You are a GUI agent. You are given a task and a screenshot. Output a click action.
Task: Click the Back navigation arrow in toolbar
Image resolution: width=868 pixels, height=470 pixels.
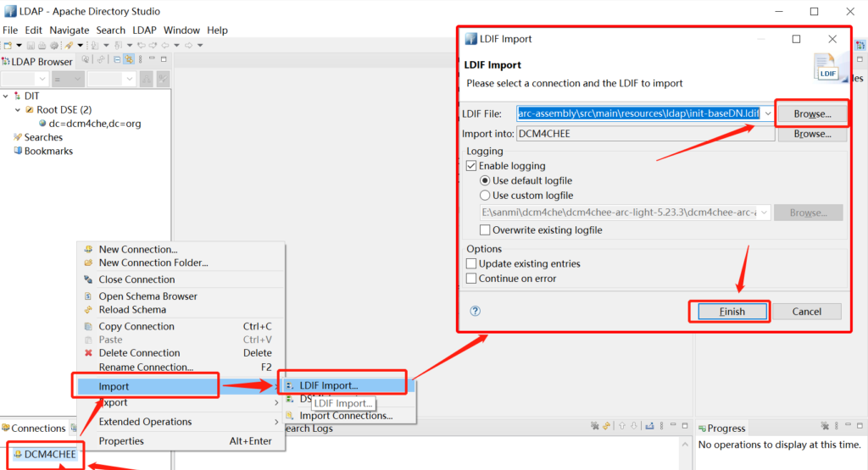pyautogui.click(x=165, y=46)
